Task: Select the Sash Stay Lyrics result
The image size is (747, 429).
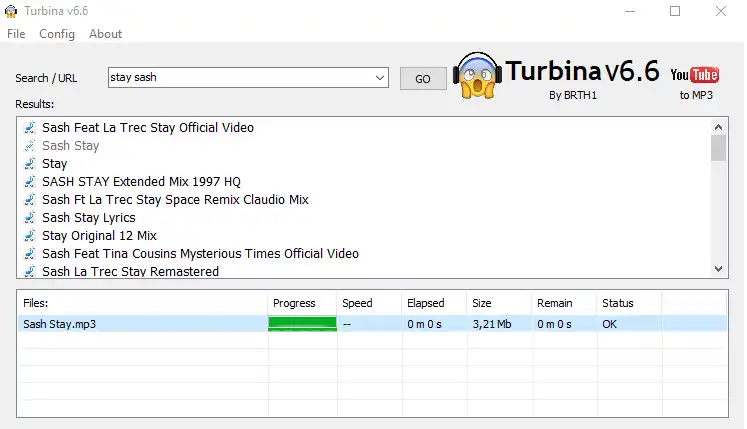Action: pyautogui.click(x=89, y=218)
